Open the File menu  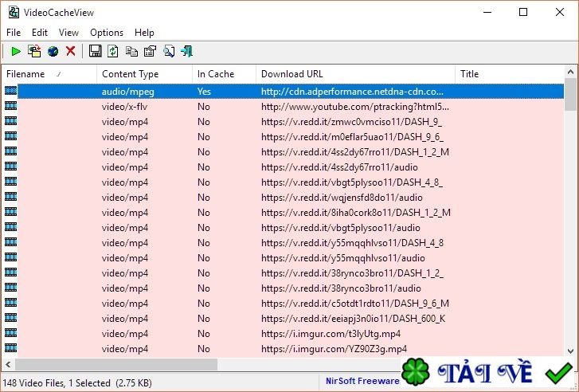click(14, 33)
